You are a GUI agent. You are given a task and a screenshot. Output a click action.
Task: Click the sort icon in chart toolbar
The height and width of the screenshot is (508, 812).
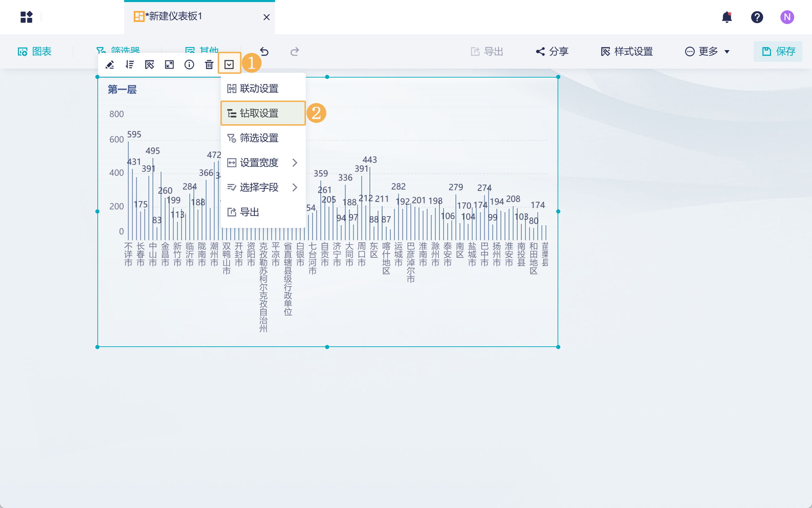tap(130, 65)
